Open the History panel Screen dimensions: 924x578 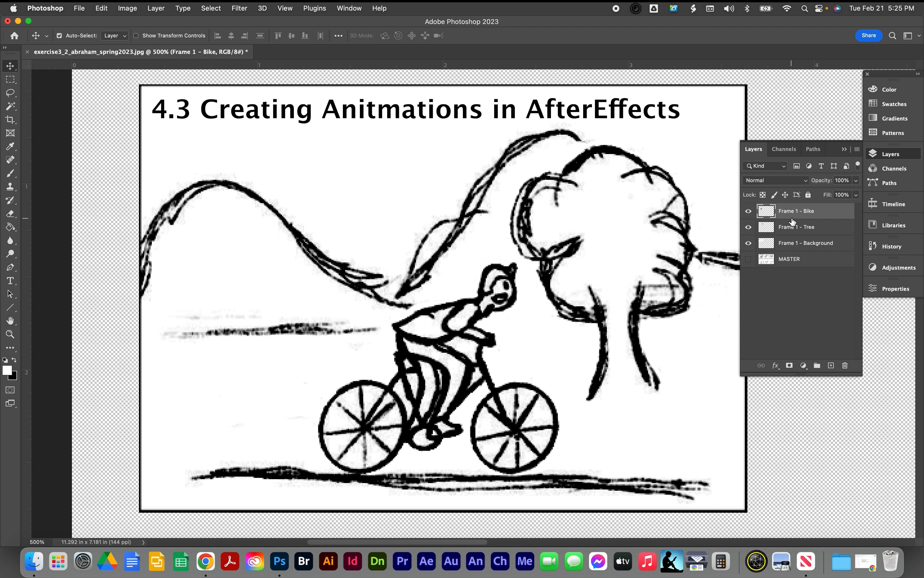click(893, 247)
